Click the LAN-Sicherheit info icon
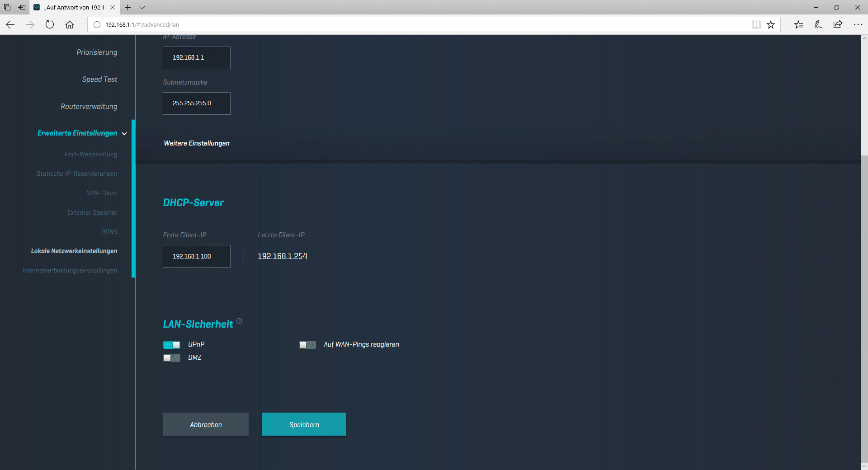The width and height of the screenshot is (868, 470). [239, 321]
